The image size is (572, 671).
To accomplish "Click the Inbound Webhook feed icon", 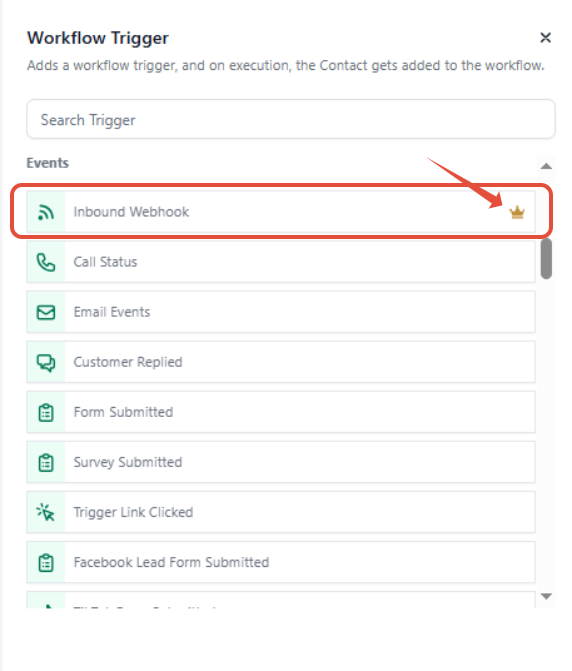I will 46,212.
